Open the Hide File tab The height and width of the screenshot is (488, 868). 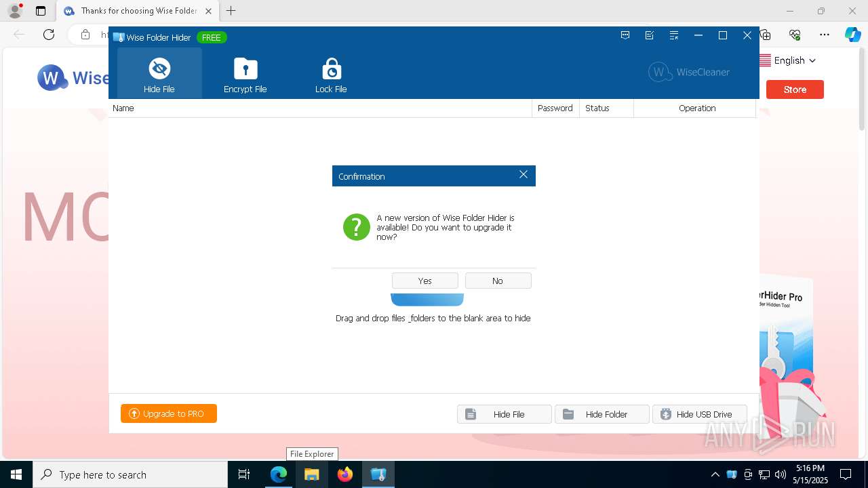click(x=159, y=73)
